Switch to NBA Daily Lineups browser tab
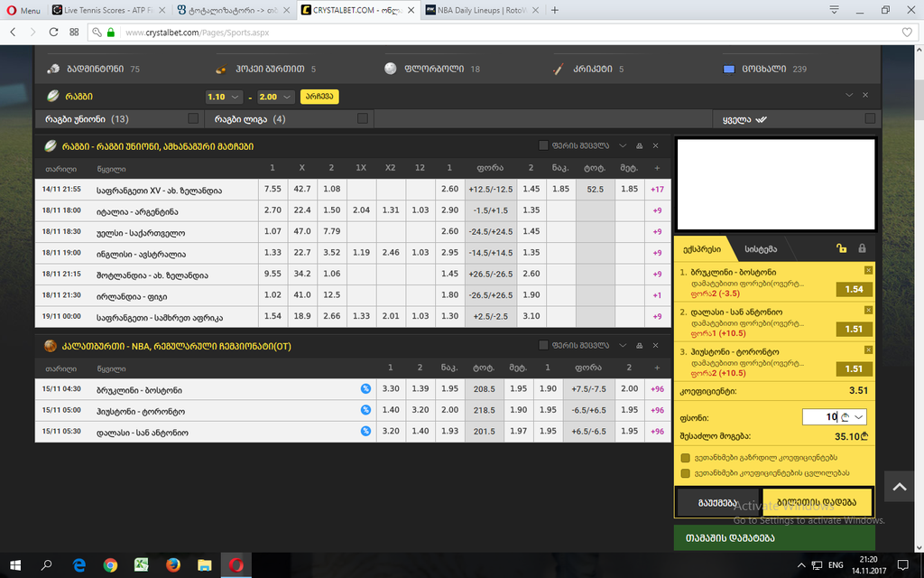The image size is (924, 578). click(482, 10)
